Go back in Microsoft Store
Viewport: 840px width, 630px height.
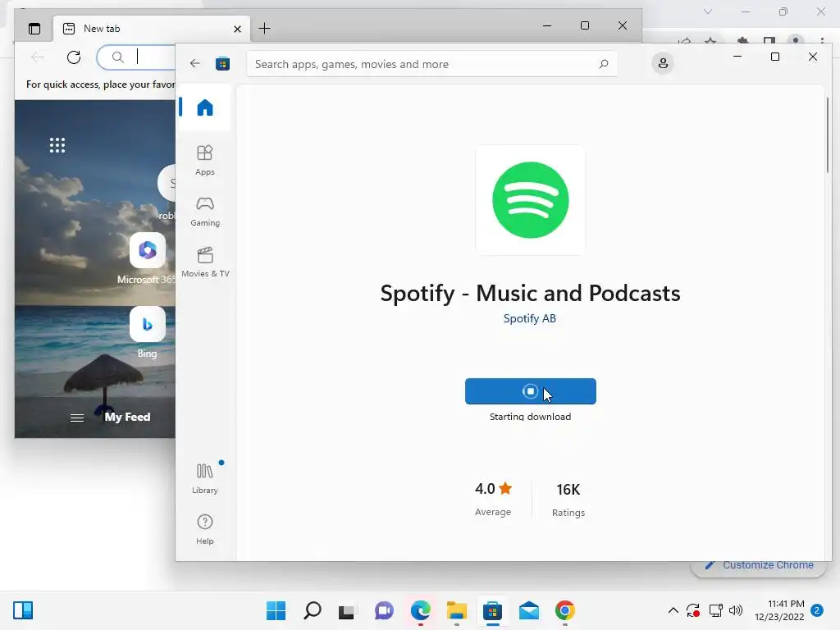195,63
